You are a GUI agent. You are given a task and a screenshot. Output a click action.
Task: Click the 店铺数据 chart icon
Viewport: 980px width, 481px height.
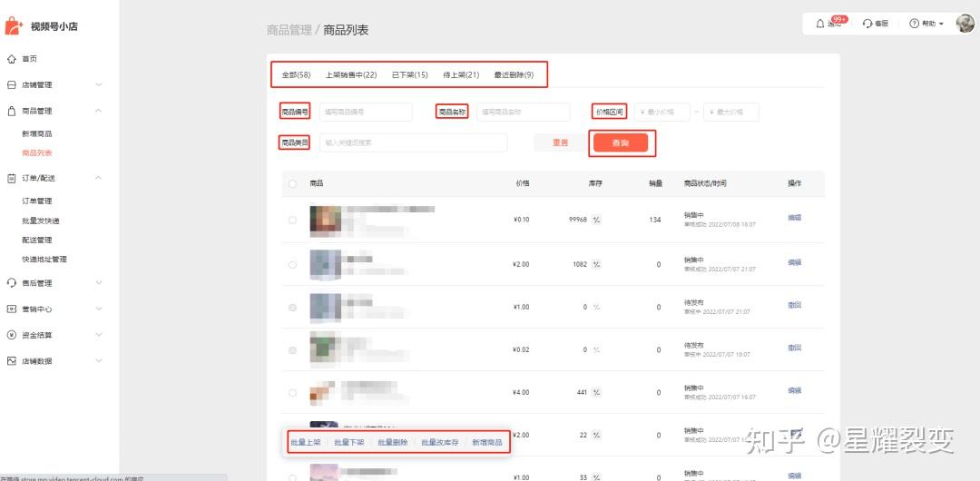(11, 361)
